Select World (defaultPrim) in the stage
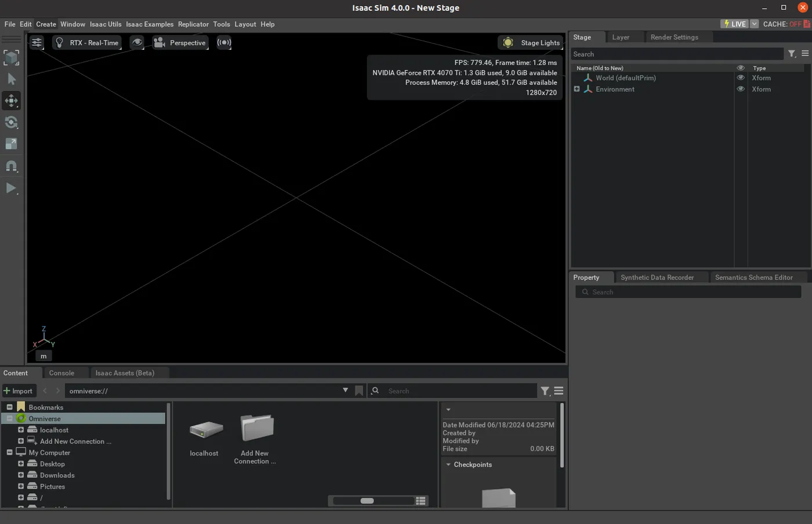 [626, 78]
